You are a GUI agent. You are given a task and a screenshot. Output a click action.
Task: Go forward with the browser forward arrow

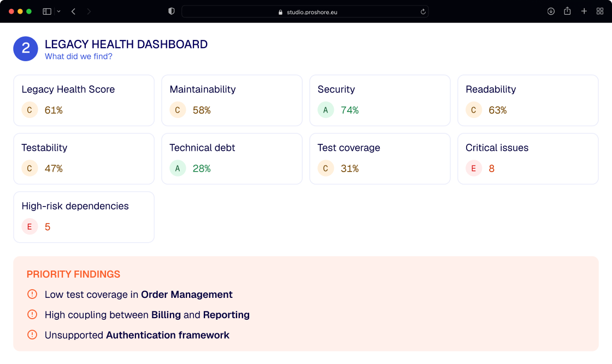click(89, 11)
